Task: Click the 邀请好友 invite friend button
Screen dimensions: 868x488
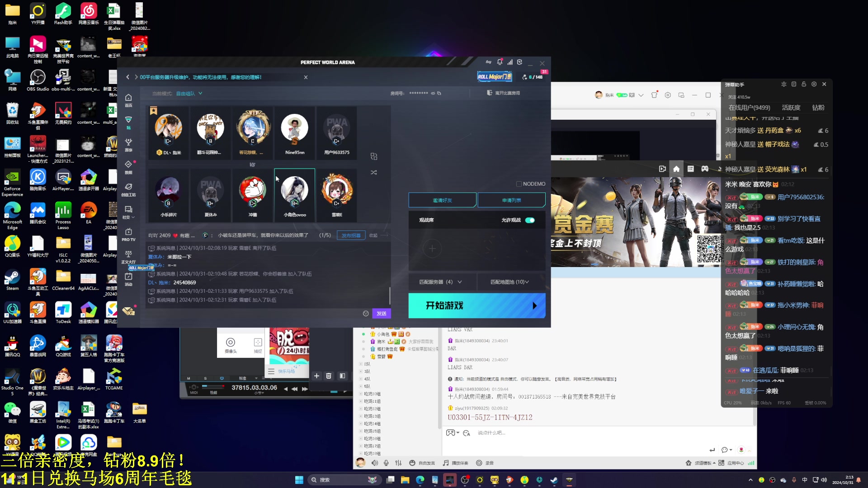Action: tap(442, 199)
